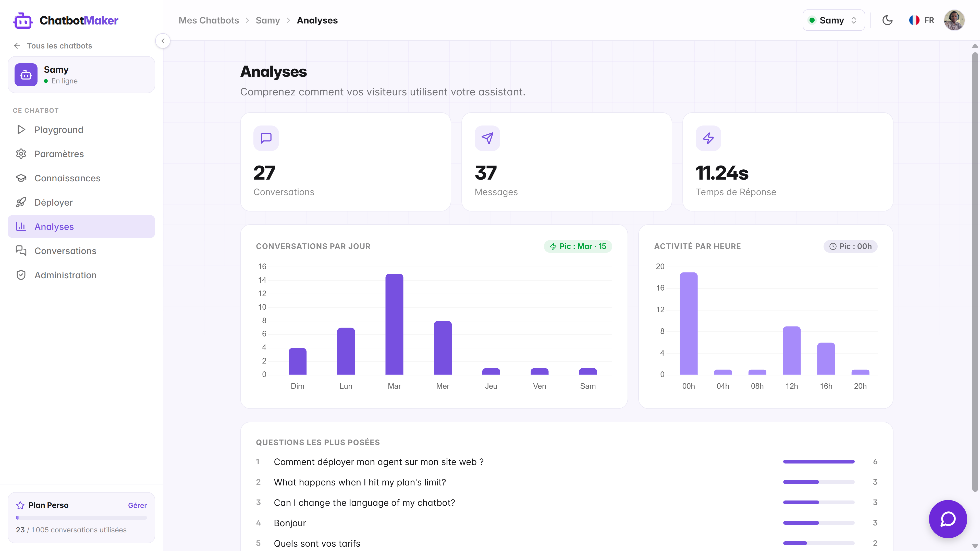Click the paper plane icon on Messages card
This screenshot has width=980, height=551.
(x=487, y=138)
